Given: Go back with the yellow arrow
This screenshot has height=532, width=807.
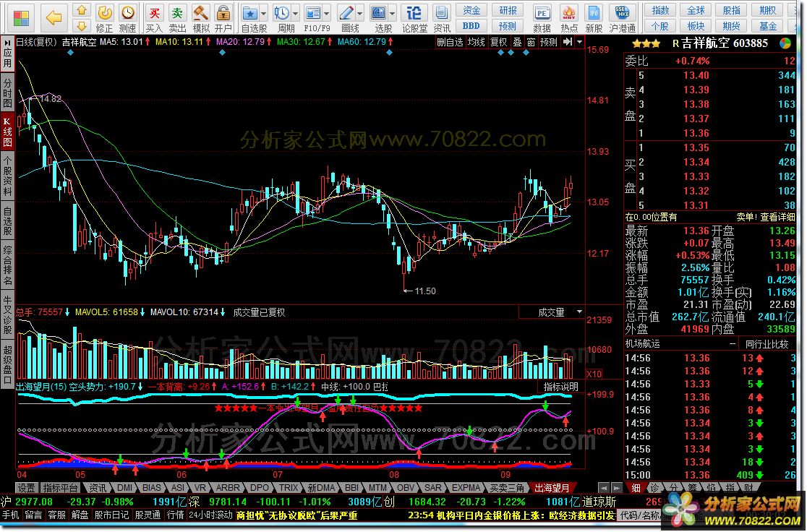Looking at the screenshot, I should tap(54, 18).
